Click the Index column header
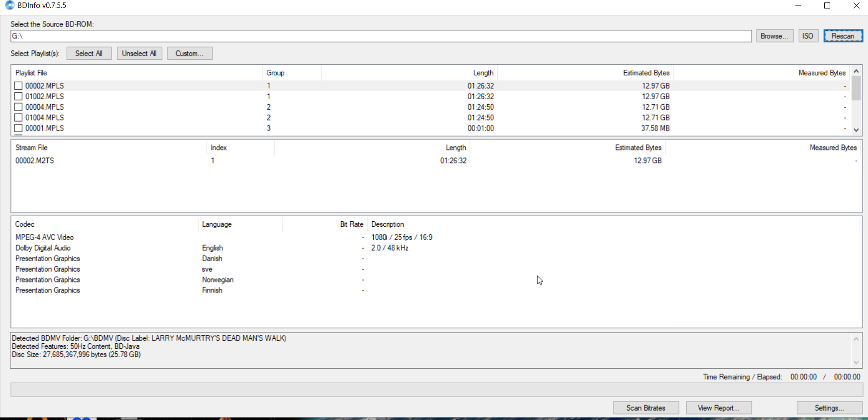 [x=240, y=147]
